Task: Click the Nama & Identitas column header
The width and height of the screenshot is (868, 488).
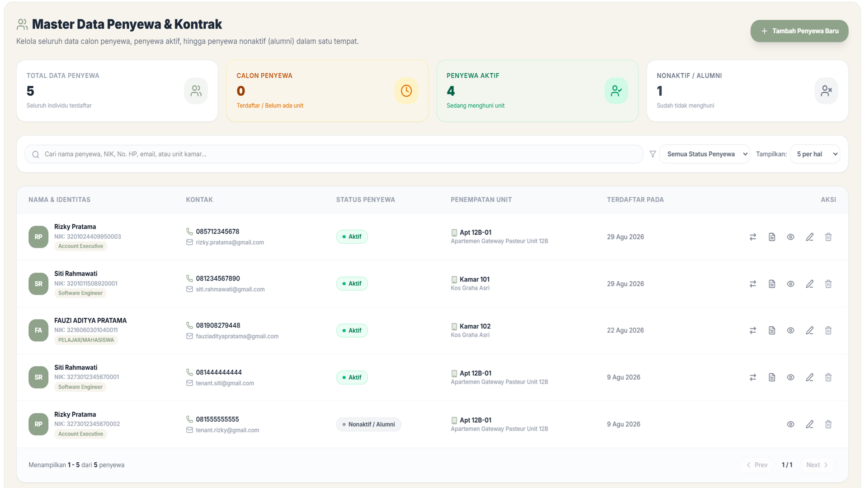Action: [59, 200]
